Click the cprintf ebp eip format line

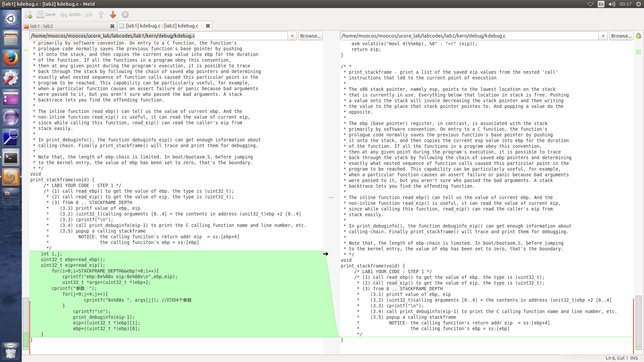[x=120, y=277]
